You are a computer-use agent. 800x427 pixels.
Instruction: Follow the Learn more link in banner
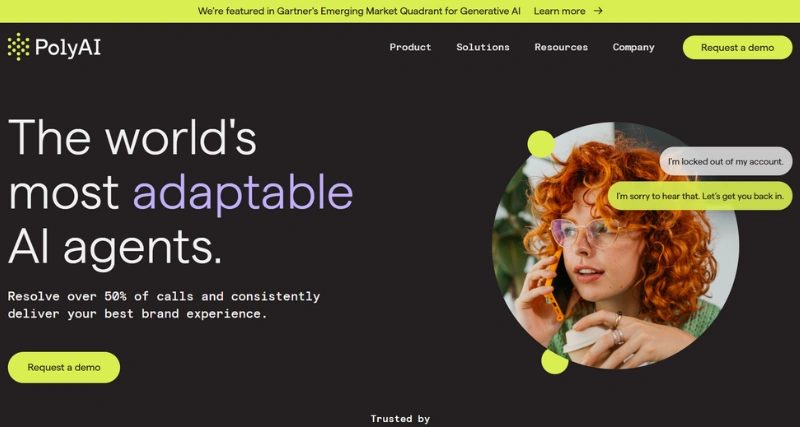click(x=559, y=11)
